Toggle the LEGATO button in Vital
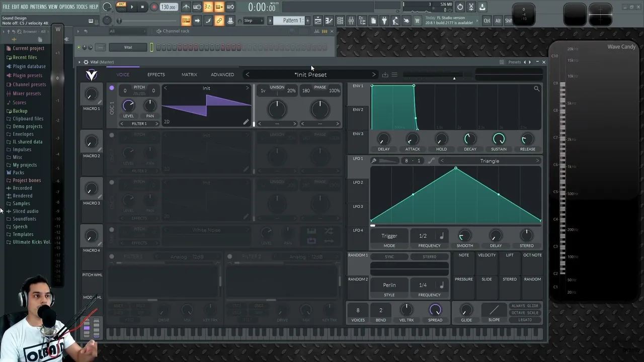Image resolution: width=644 pixels, height=362 pixels. point(525,320)
